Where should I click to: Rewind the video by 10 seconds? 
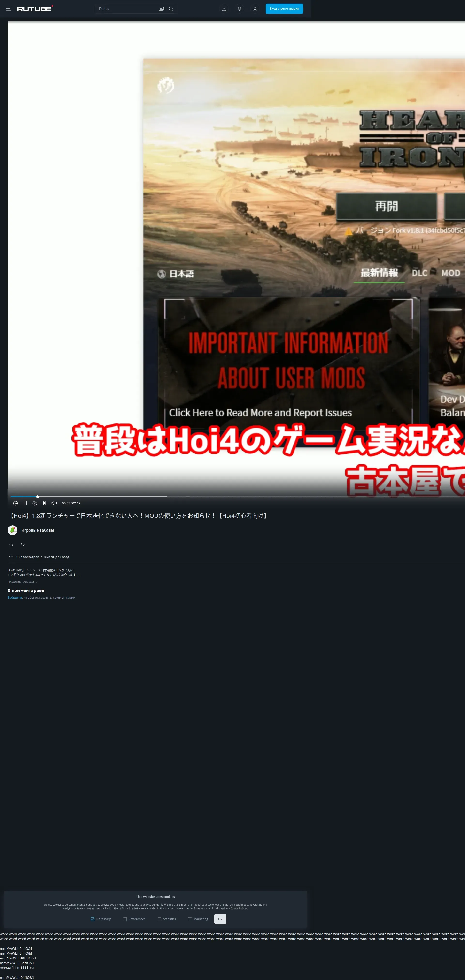15,503
